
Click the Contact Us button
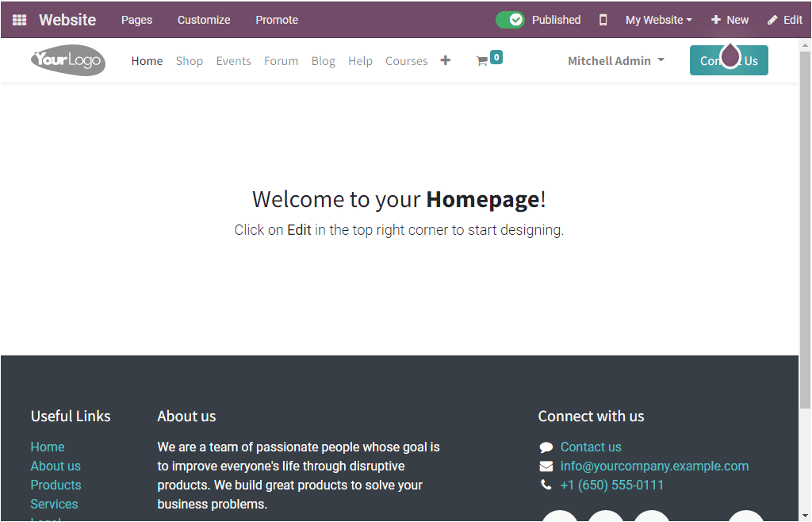coord(729,60)
